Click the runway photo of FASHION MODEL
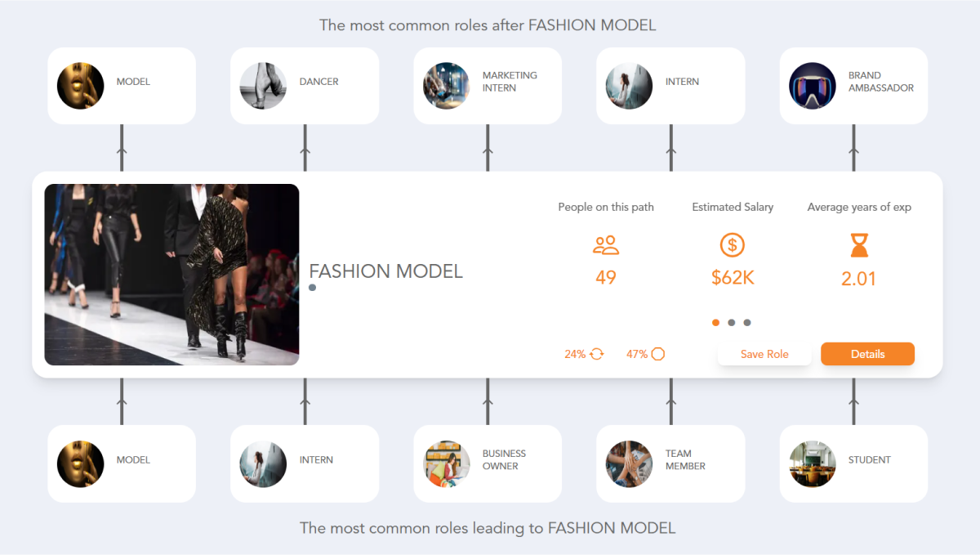Image resolution: width=980 pixels, height=555 pixels. 171,274
